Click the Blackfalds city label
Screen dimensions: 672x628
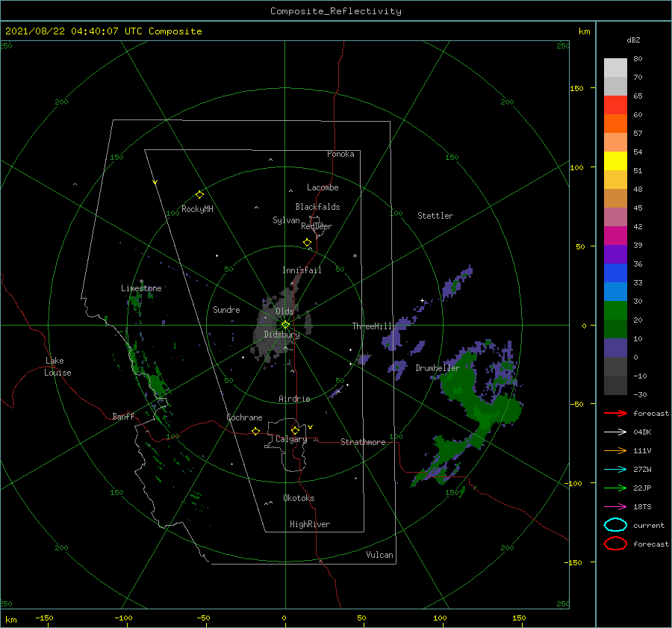pyautogui.click(x=317, y=207)
